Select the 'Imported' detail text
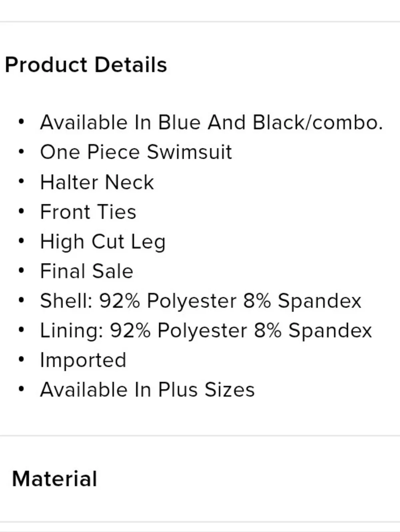The height and width of the screenshot is (532, 400). click(83, 360)
